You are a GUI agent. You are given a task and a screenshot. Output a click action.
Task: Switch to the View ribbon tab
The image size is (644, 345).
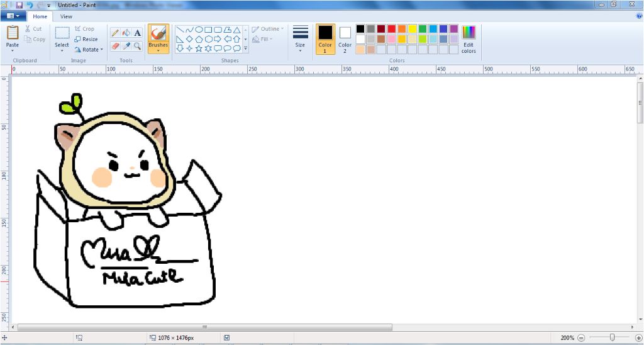coord(66,16)
